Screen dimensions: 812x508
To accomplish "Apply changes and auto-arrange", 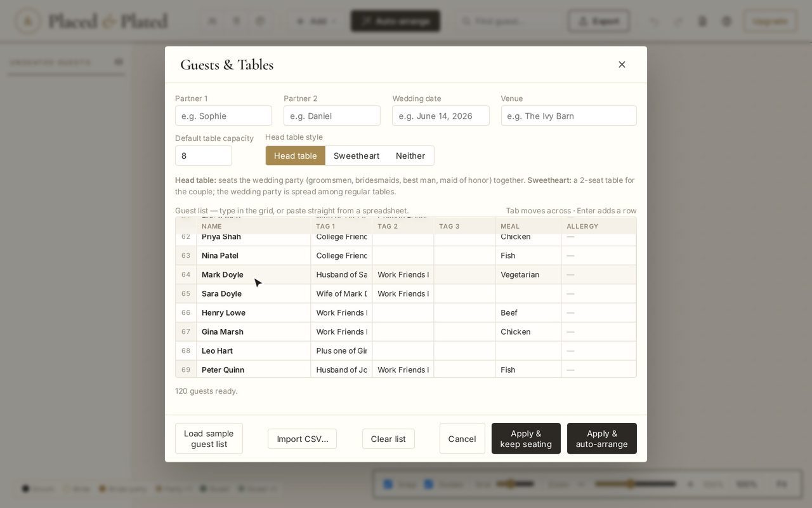I will 602,439.
